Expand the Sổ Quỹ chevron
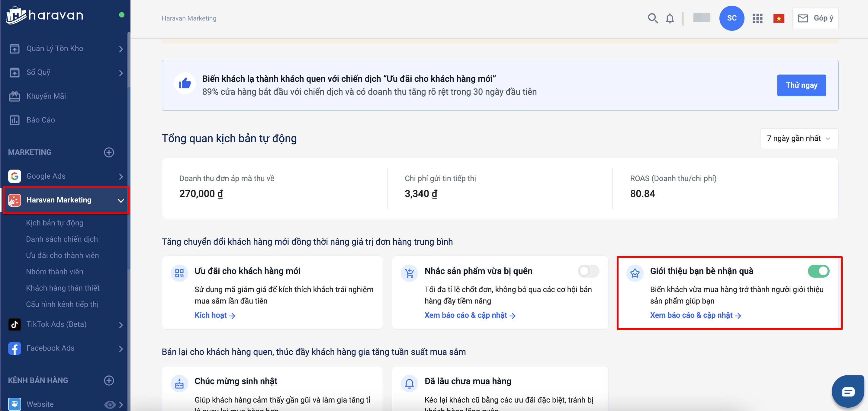The image size is (868, 411). click(121, 73)
